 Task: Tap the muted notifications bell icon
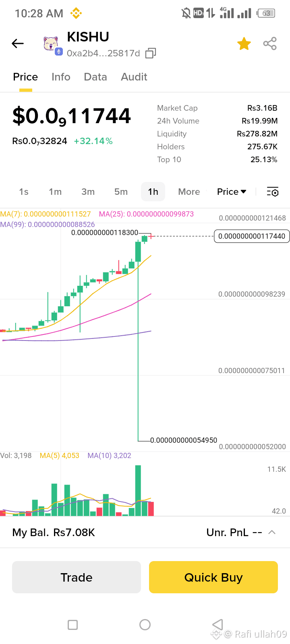pyautogui.click(x=186, y=13)
